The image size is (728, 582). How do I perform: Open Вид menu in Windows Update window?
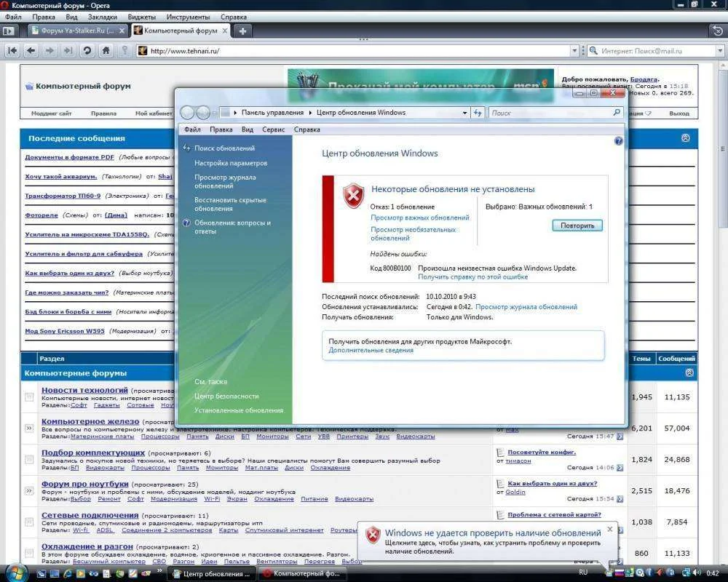tap(247, 129)
